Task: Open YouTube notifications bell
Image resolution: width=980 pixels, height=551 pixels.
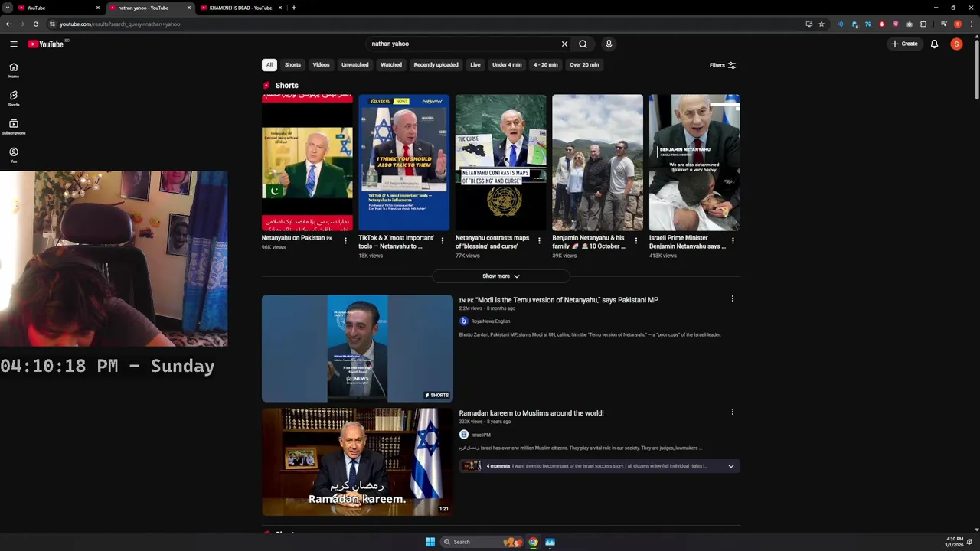Action: [x=934, y=44]
